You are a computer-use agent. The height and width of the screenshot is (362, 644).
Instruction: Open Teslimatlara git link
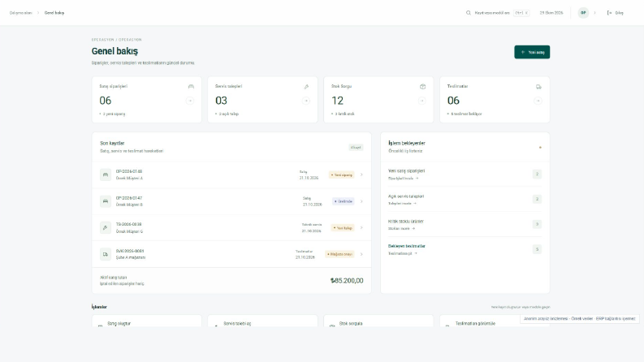point(403,254)
